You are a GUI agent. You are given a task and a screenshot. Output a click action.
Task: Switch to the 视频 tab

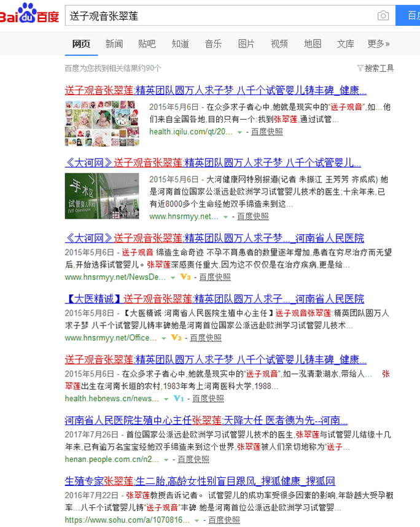279,44
